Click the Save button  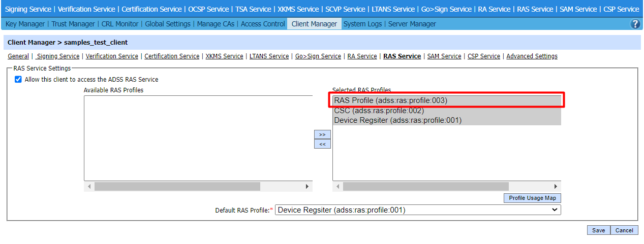(598, 230)
